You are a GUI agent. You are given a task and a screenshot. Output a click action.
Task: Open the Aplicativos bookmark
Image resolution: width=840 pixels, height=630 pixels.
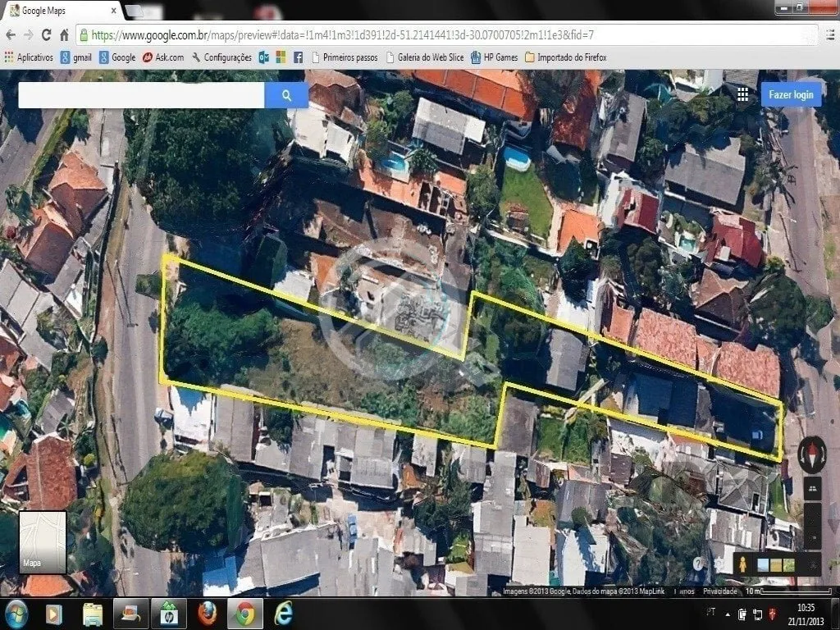click(29, 57)
